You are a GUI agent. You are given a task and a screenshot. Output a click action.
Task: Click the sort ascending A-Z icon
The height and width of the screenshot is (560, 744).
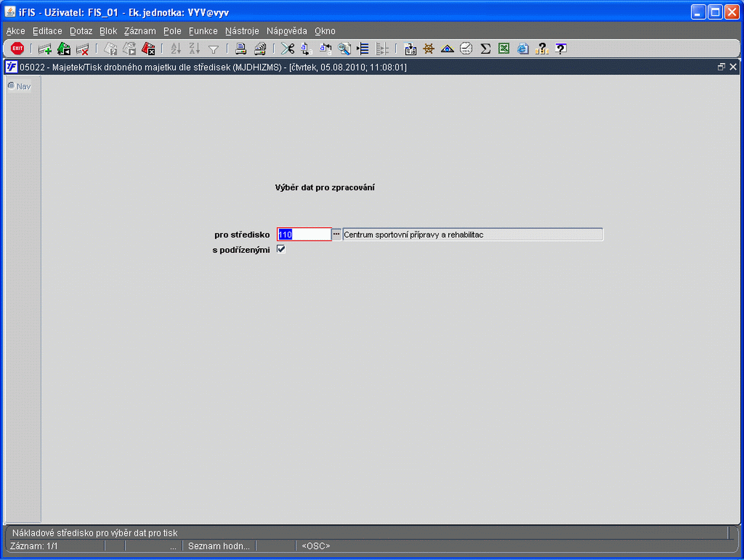click(x=176, y=49)
